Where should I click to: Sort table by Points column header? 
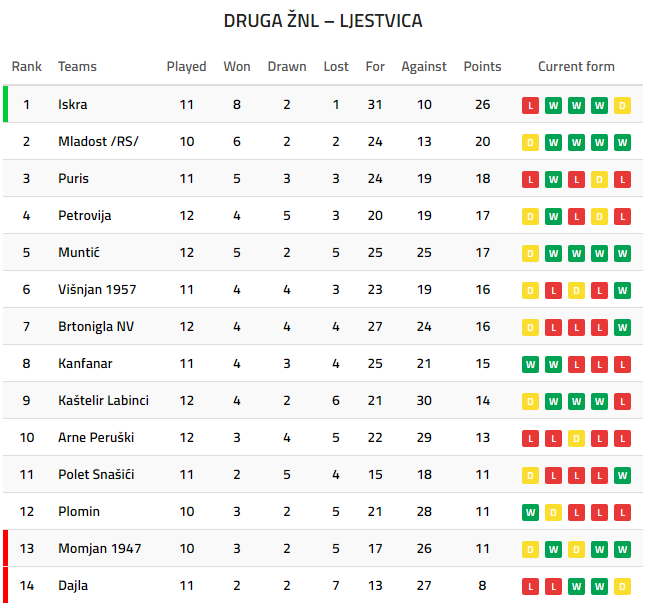pos(482,67)
